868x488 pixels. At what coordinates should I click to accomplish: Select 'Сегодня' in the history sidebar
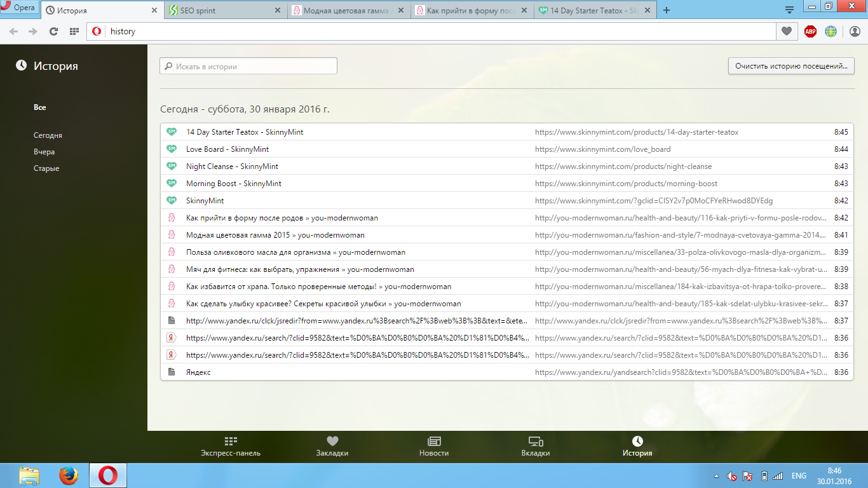pos(48,135)
